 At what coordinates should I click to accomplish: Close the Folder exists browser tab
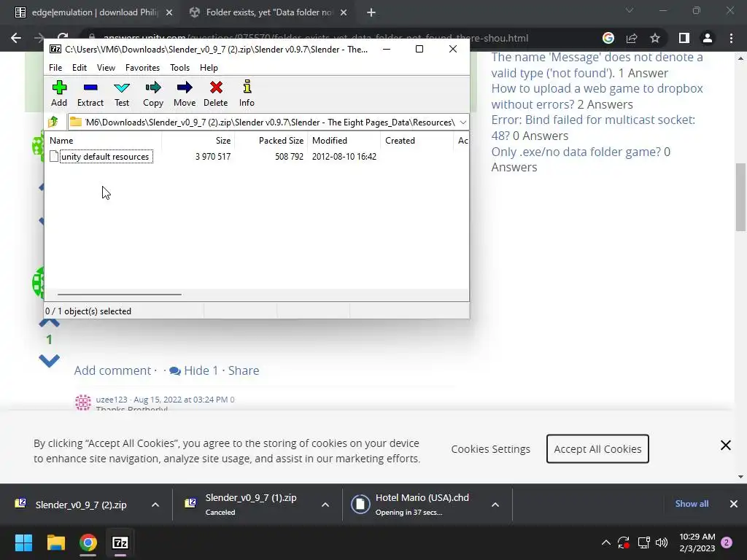(x=344, y=13)
